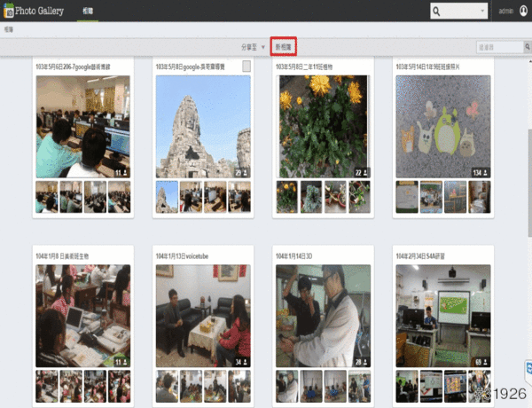532x408 pixels.
Task: Open the S4A workshop classroom cover photo
Action: tap(443, 316)
